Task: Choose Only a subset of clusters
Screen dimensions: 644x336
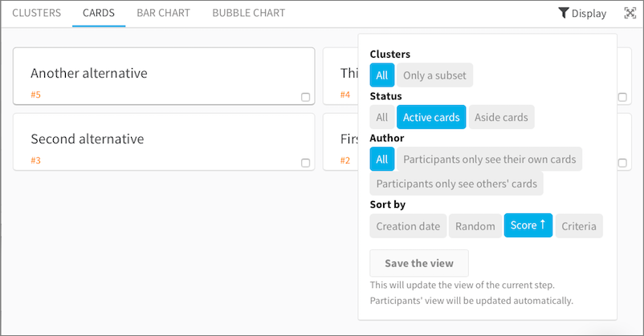Action: coord(434,75)
